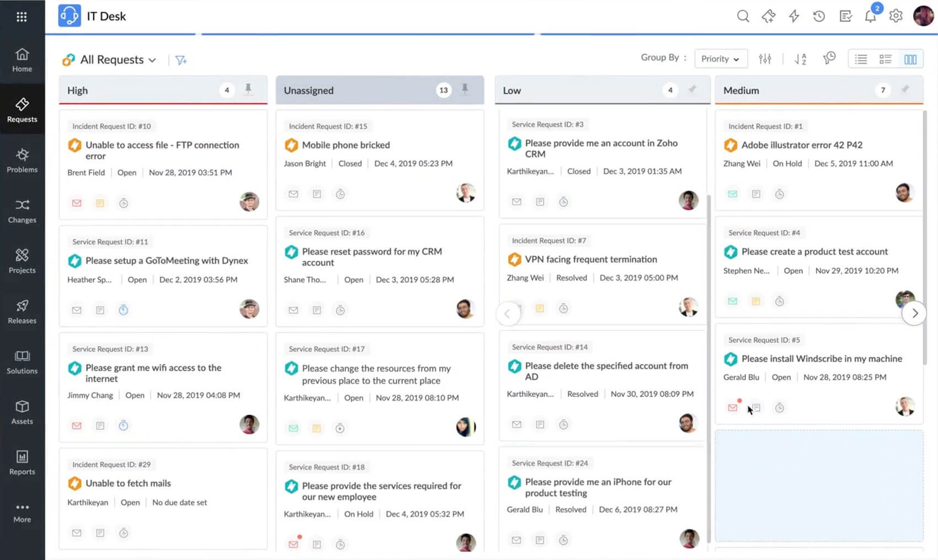Click technician avatar on request #15

[466, 193]
